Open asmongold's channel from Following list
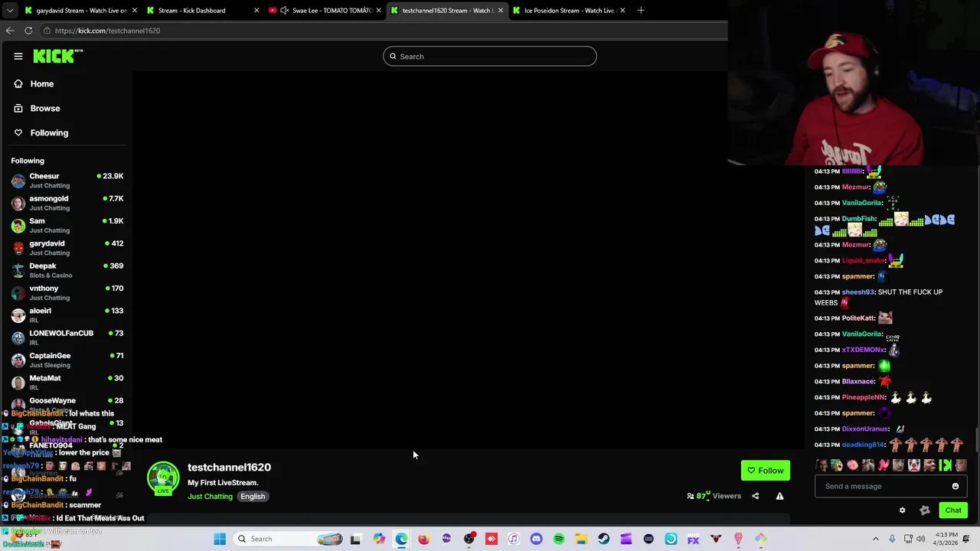This screenshot has width=980, height=551. click(67, 203)
